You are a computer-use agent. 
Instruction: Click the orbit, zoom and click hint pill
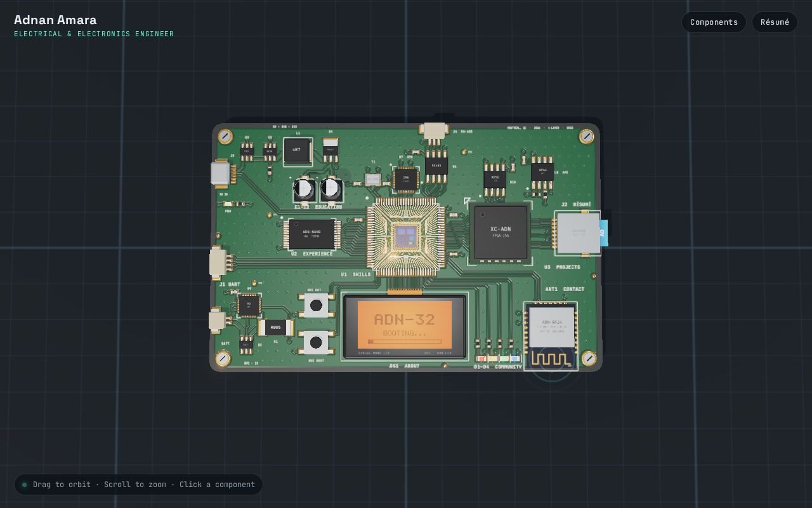[x=138, y=485]
